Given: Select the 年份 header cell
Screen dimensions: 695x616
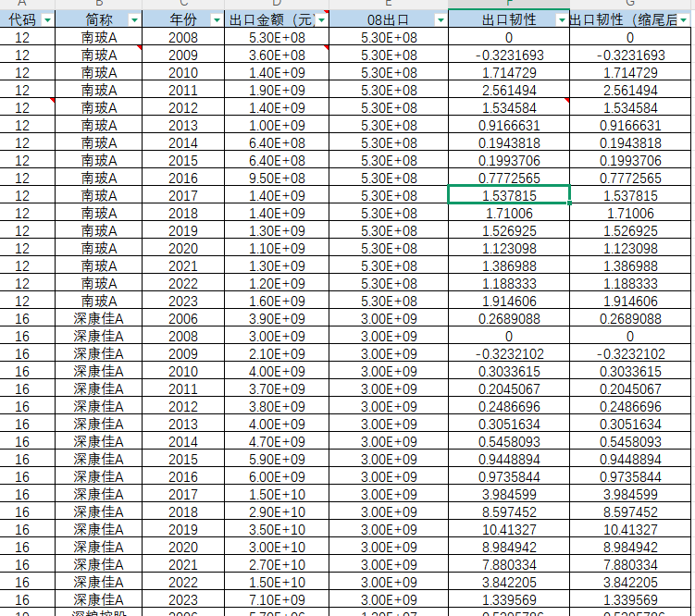Looking at the screenshot, I should (183, 19).
